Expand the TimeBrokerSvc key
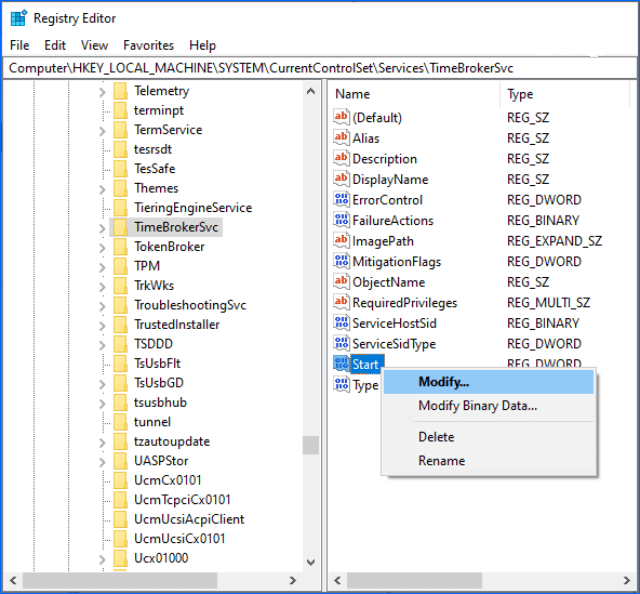The height and width of the screenshot is (594, 640). [102, 228]
